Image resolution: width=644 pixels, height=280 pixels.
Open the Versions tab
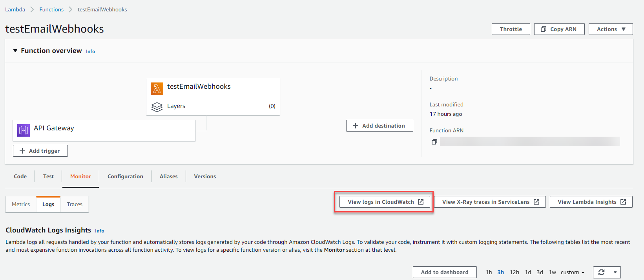[205, 176]
